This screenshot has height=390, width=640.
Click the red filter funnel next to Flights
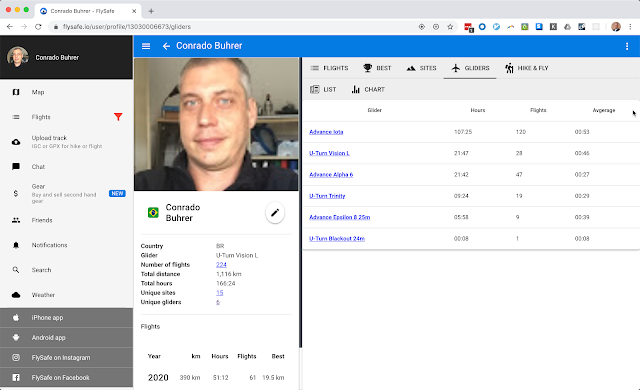(118, 117)
